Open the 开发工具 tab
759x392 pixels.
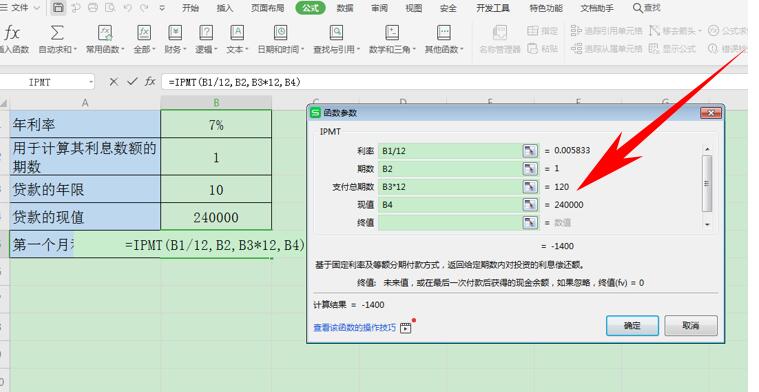493,8
